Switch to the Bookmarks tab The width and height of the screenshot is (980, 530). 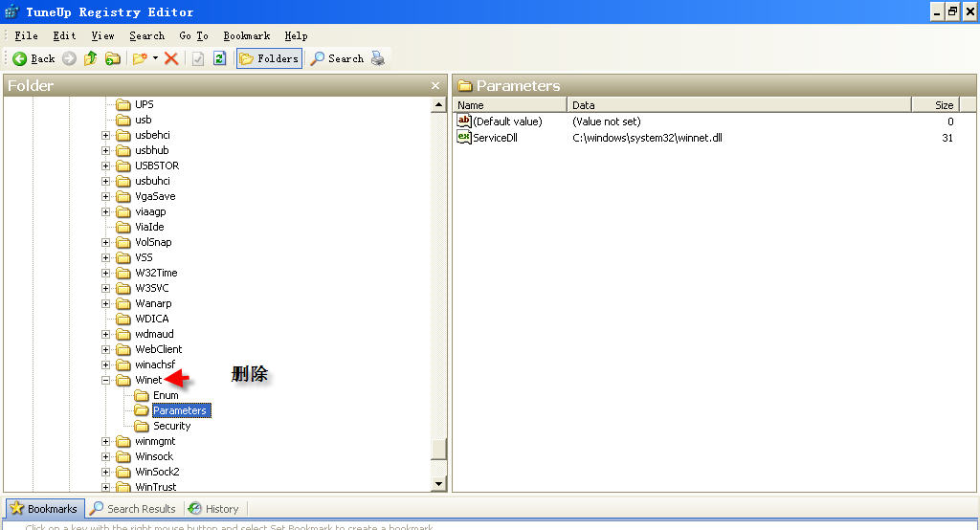click(44, 509)
